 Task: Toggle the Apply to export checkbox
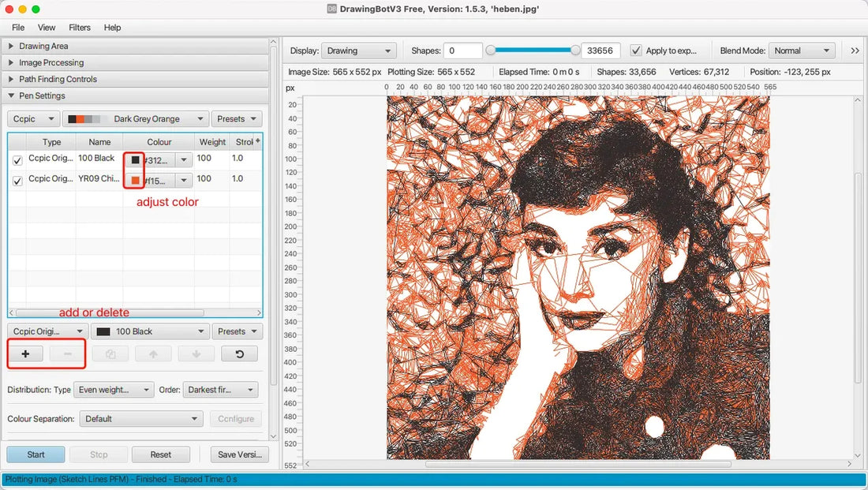click(635, 50)
